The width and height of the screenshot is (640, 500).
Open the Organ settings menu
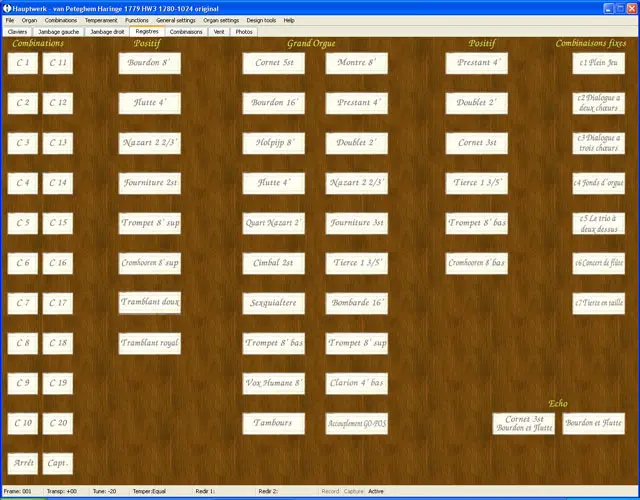(221, 20)
